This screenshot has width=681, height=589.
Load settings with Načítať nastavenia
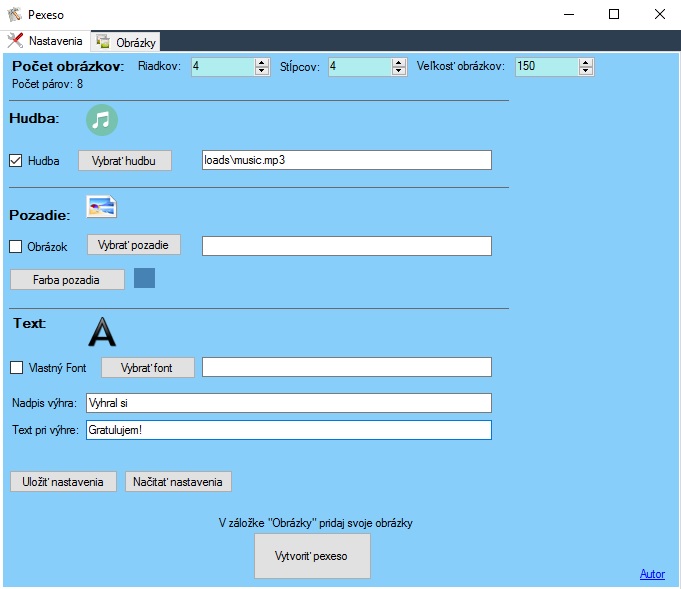(x=178, y=482)
